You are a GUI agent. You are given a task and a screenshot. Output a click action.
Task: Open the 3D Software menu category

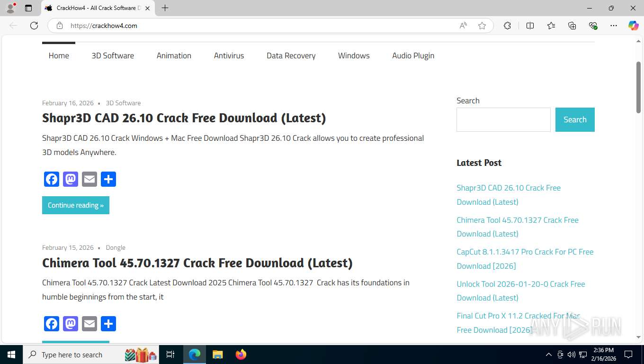[x=113, y=55]
